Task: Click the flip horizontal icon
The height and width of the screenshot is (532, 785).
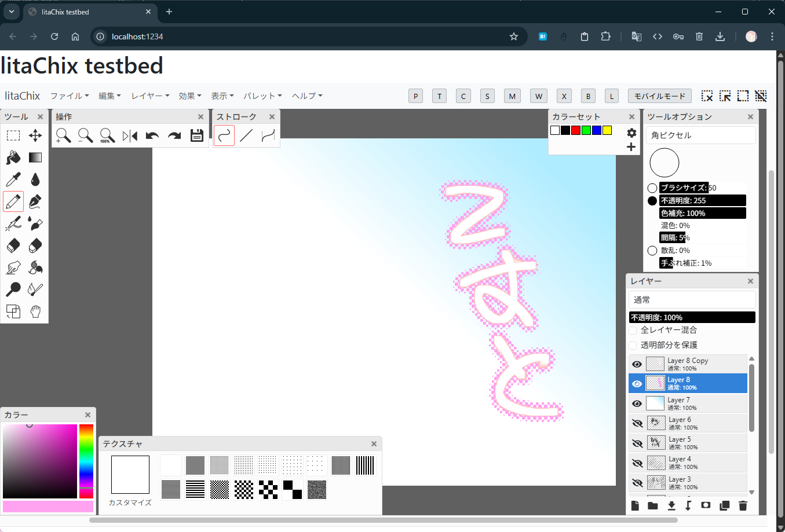Action: click(x=130, y=136)
